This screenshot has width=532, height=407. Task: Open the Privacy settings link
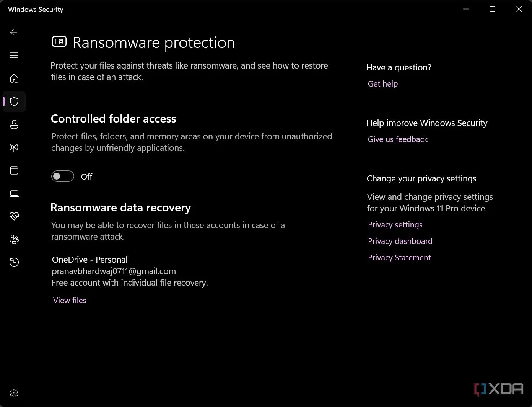[395, 225]
